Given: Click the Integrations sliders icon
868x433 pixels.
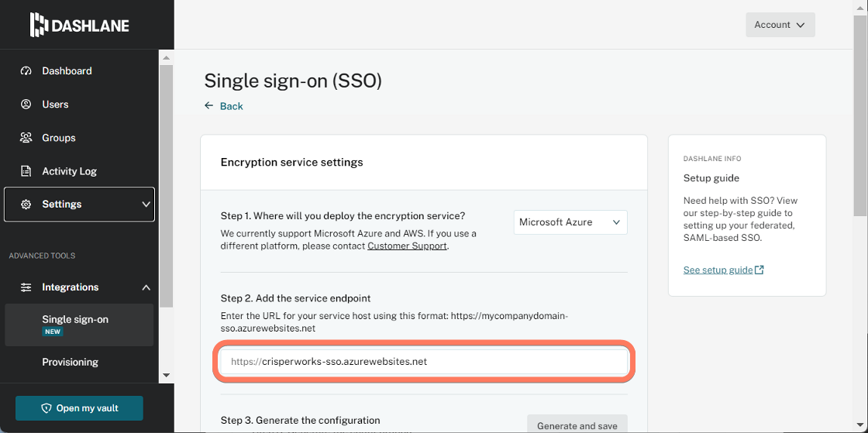Looking at the screenshot, I should (x=26, y=287).
